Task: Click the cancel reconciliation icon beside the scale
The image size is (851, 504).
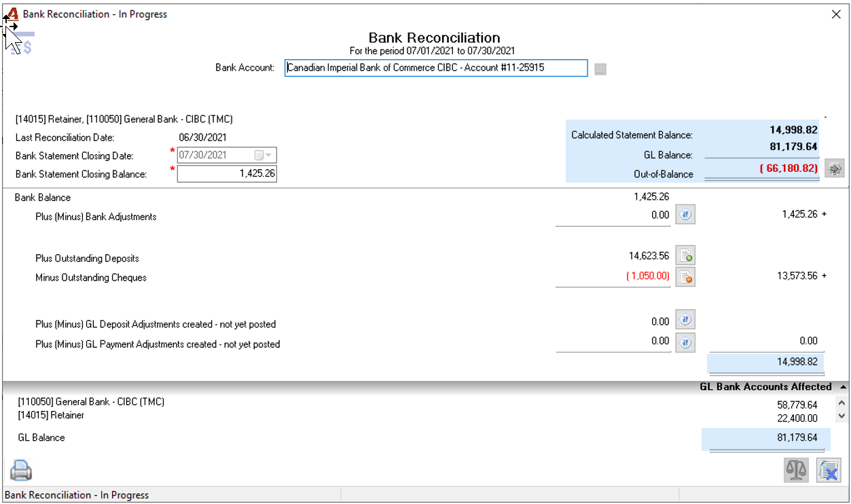Action: coord(829,470)
